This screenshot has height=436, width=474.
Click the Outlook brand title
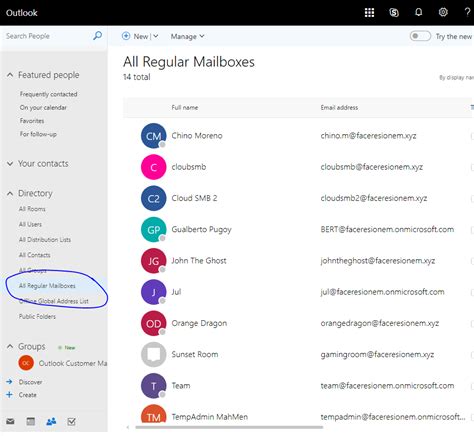click(22, 13)
